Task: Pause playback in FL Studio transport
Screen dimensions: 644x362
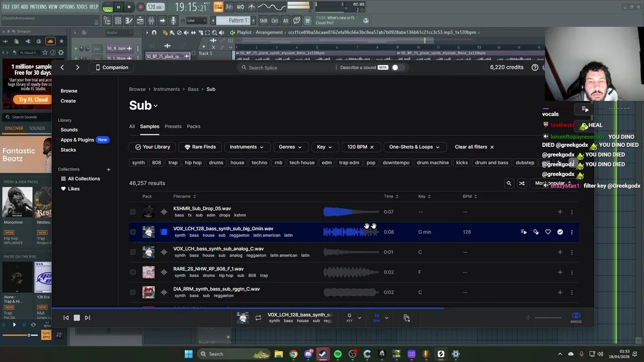Action: coord(118,7)
